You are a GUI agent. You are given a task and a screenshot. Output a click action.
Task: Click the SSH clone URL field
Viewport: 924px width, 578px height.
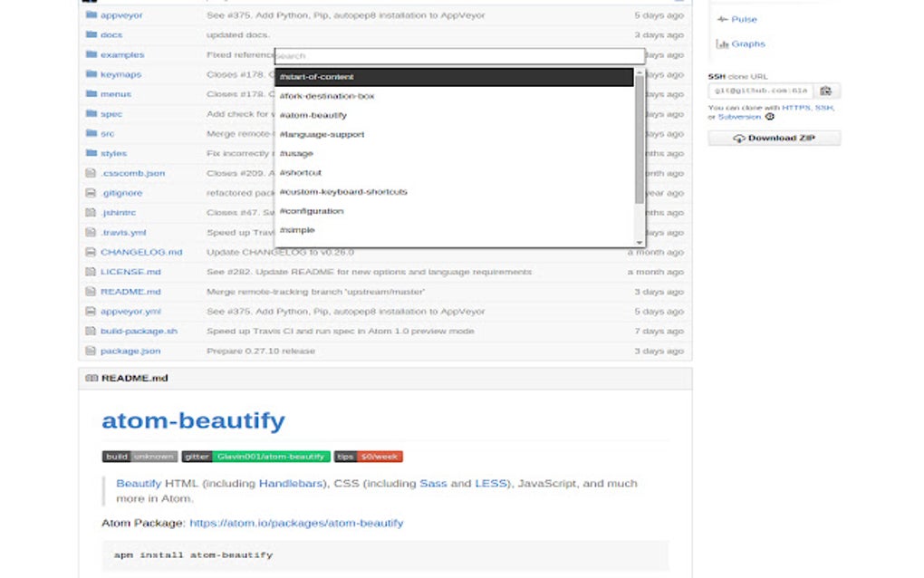pos(760,91)
